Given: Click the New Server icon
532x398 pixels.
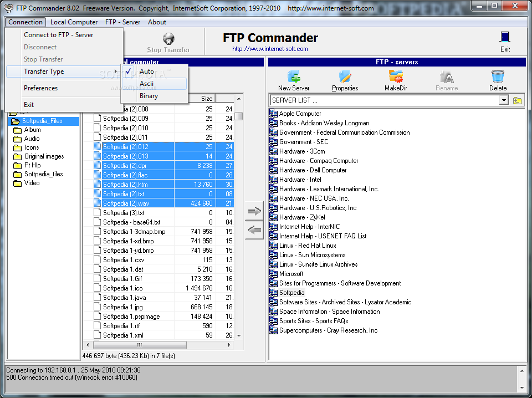Looking at the screenshot, I should 294,76.
